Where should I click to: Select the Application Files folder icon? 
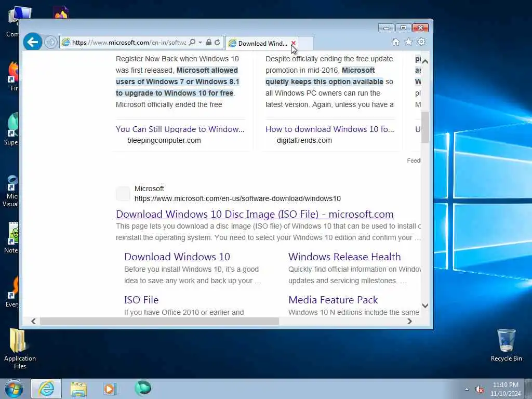click(x=20, y=349)
